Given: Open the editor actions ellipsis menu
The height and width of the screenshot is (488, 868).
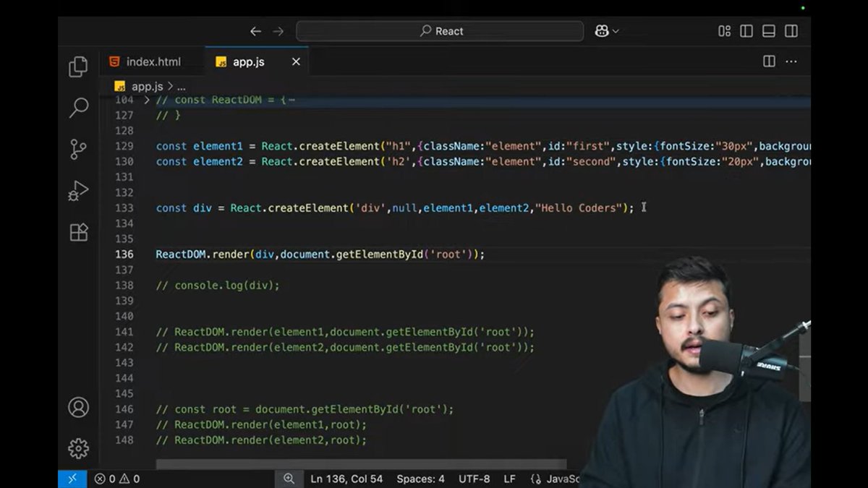Looking at the screenshot, I should (x=791, y=61).
